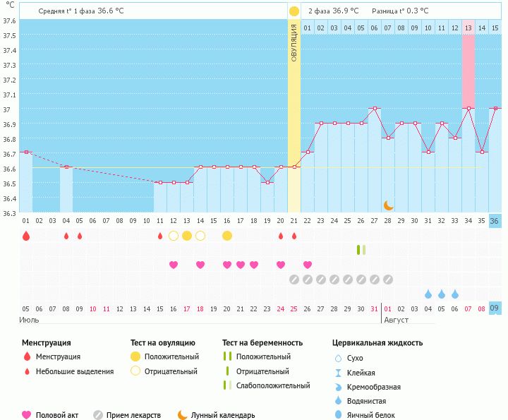Select the highlighted date 09 cell
508x420 pixels.
click(495, 308)
